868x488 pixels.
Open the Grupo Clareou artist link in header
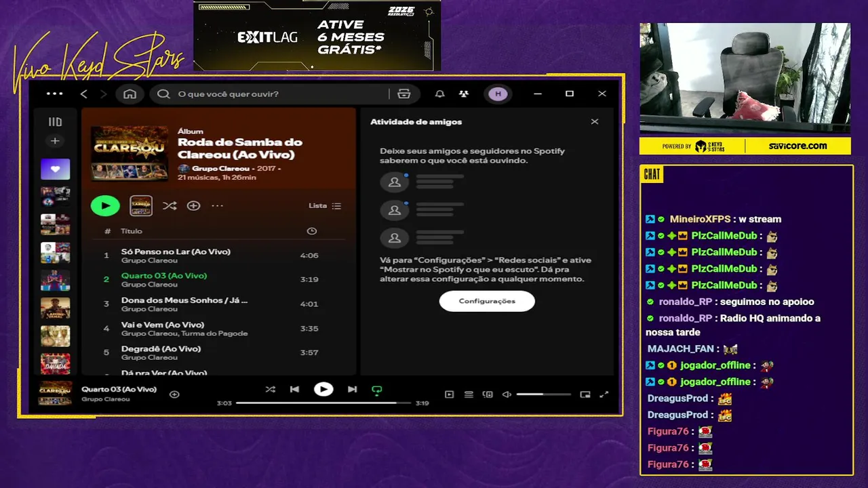[222, 168]
